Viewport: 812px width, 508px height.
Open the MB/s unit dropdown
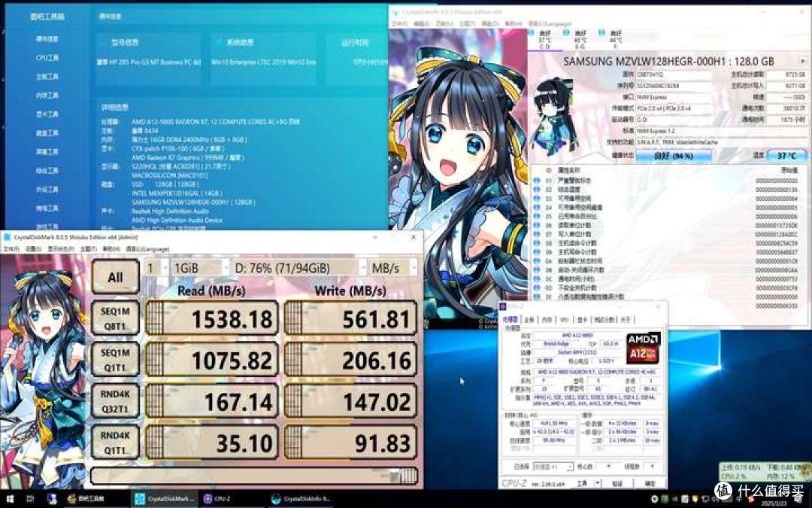(x=392, y=268)
